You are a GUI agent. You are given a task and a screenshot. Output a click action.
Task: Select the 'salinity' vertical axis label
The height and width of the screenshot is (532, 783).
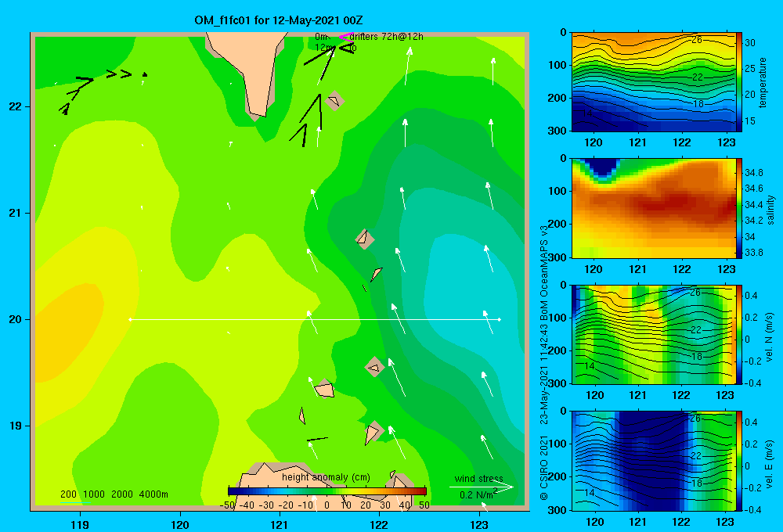[x=771, y=210]
